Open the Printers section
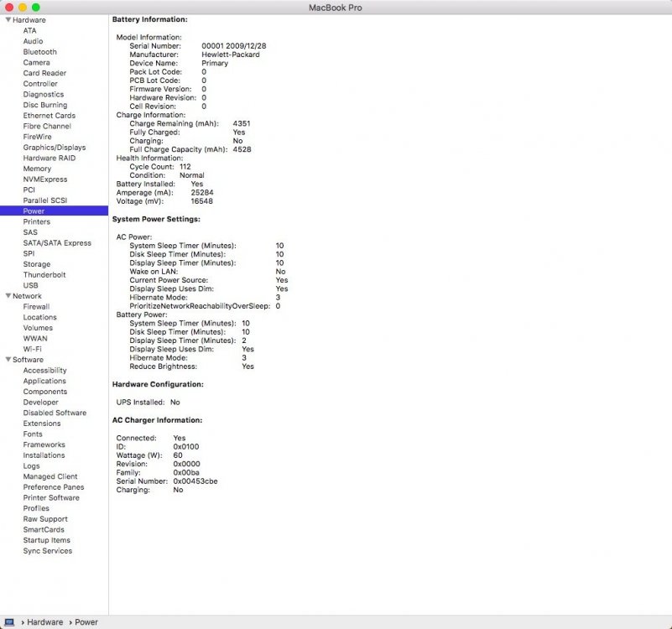The height and width of the screenshot is (629, 672). point(36,221)
